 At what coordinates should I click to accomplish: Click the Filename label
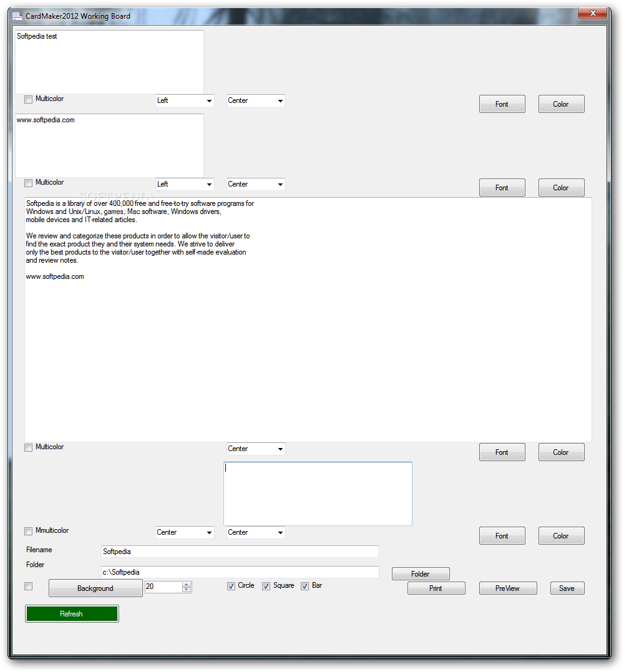click(39, 550)
